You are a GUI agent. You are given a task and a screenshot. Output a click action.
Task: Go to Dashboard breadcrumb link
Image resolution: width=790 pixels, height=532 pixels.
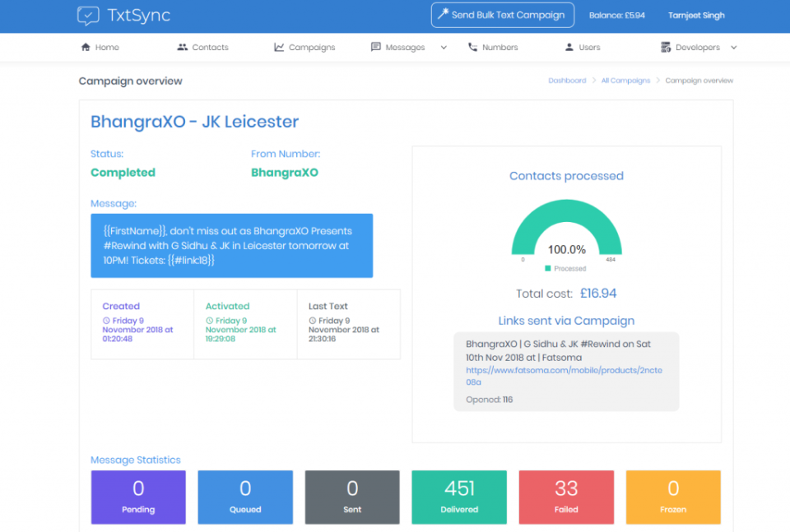[x=567, y=81]
